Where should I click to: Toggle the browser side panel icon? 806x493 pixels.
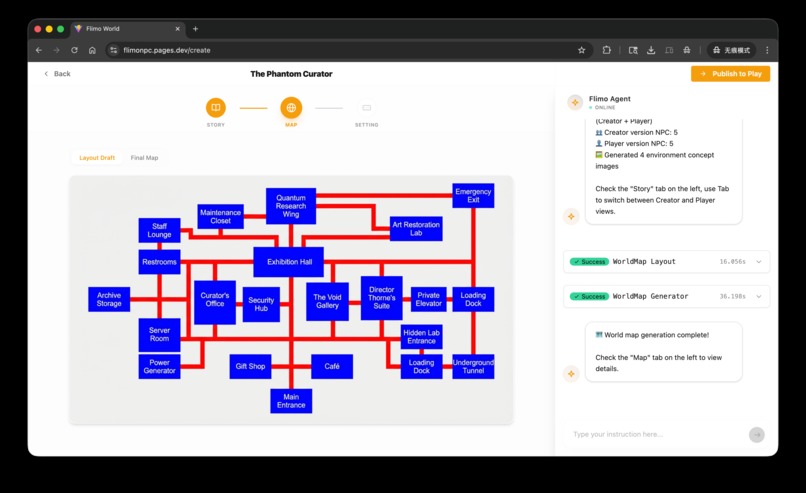(669, 50)
